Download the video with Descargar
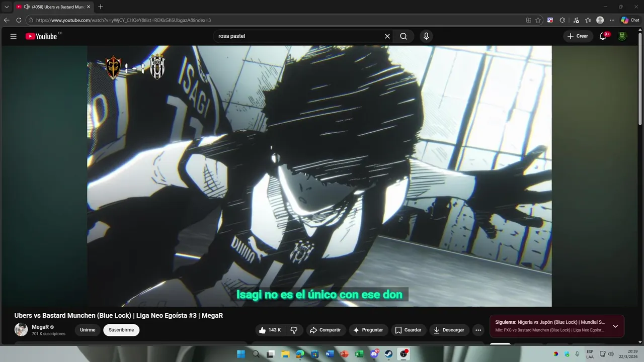644x362 pixels. (449, 330)
